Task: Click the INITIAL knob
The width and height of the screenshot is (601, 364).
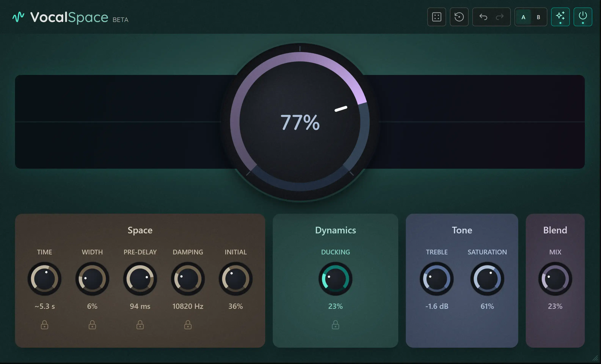Action: [x=236, y=279]
